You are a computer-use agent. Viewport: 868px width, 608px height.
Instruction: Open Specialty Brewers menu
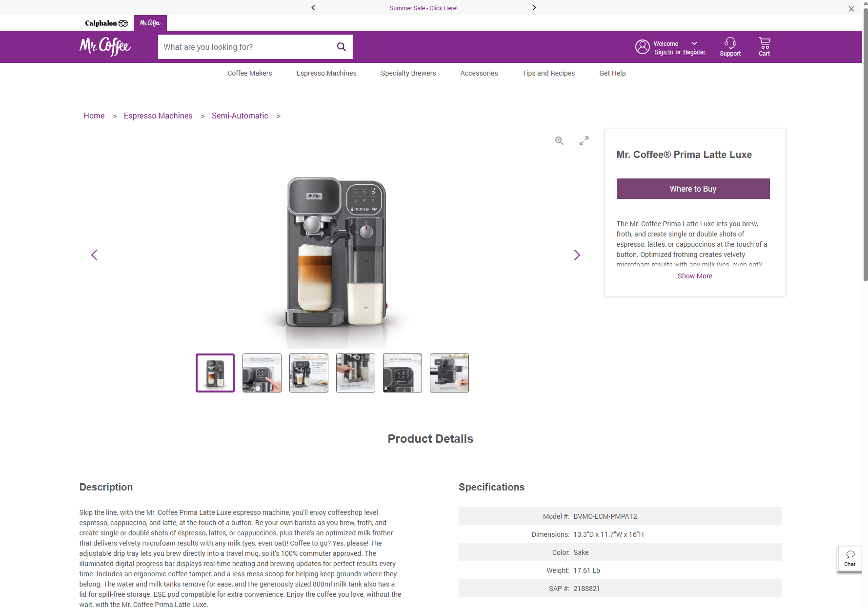coord(408,73)
